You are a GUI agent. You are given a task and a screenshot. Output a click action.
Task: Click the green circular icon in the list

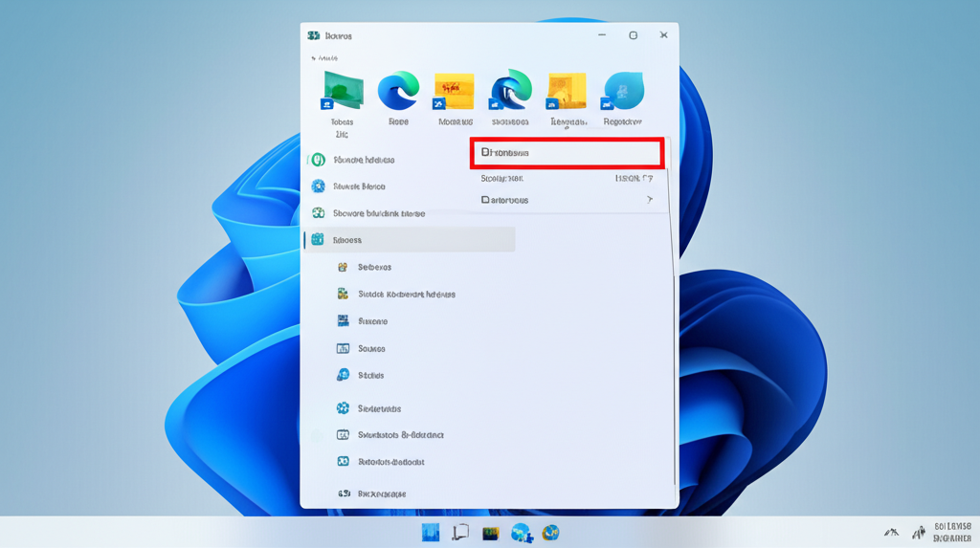pos(318,160)
